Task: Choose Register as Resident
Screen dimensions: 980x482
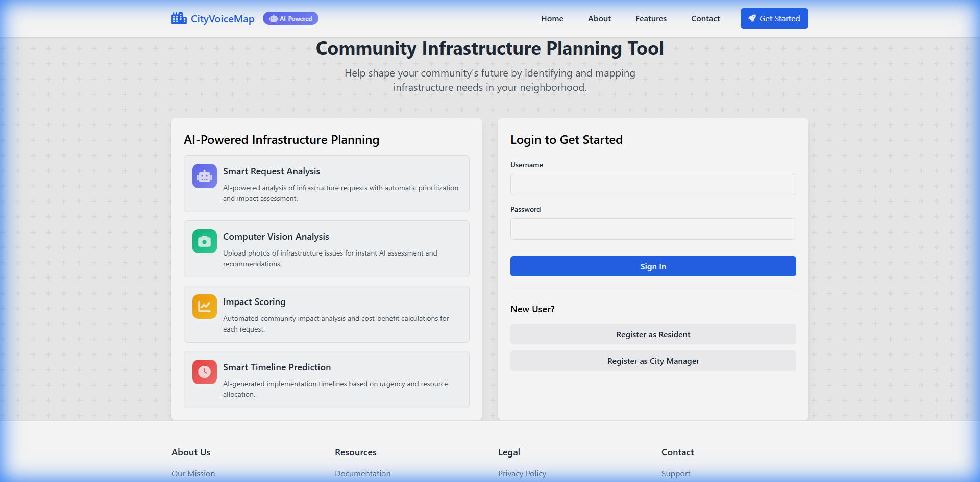Action: (653, 335)
